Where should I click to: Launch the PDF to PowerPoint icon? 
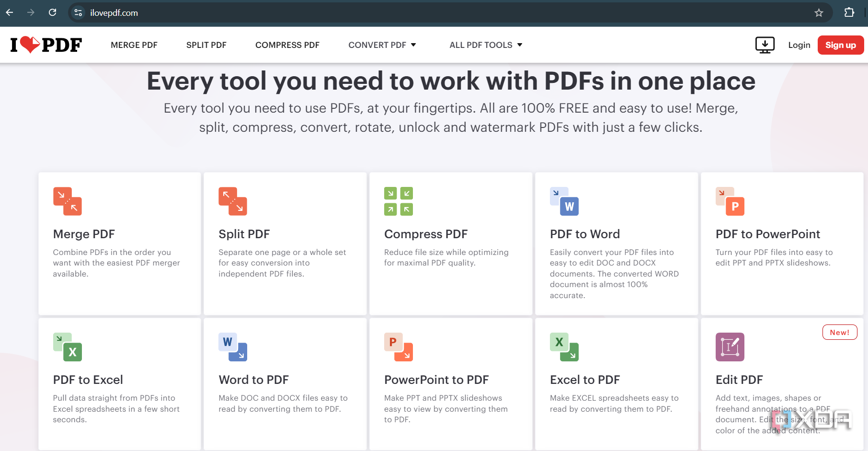click(730, 201)
